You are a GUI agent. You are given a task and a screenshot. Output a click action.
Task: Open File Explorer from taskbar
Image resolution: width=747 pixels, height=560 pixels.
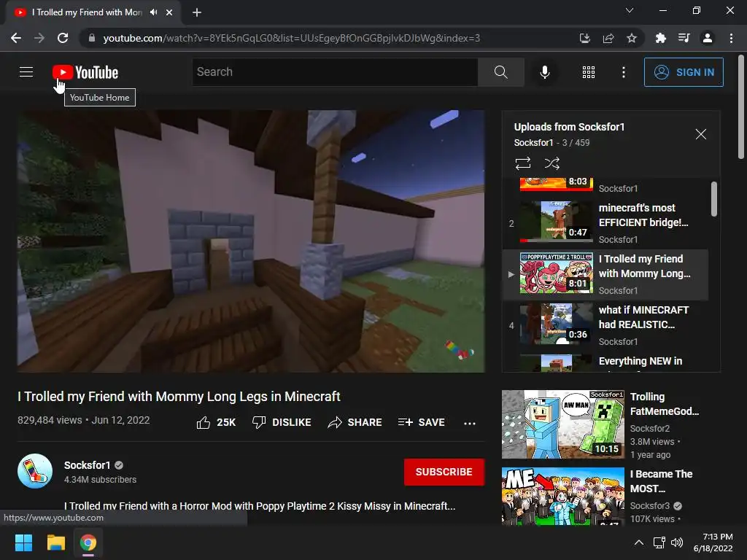55,542
